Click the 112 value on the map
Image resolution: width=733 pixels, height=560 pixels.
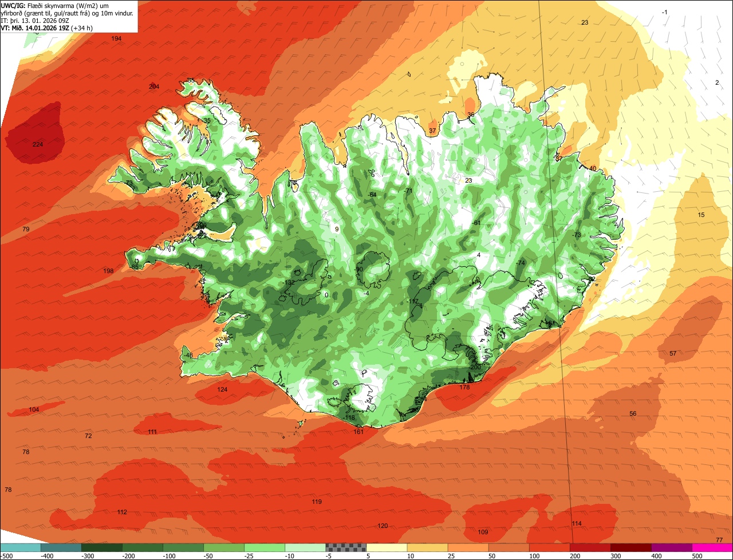(x=122, y=512)
